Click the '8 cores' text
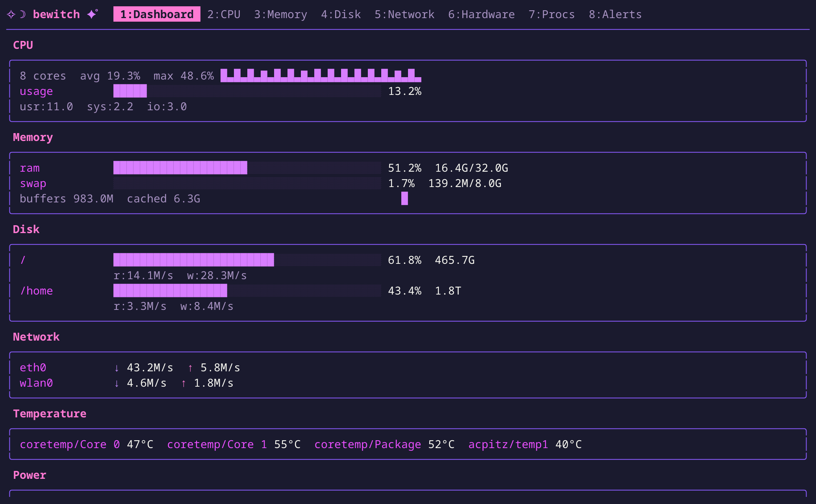 pyautogui.click(x=43, y=76)
